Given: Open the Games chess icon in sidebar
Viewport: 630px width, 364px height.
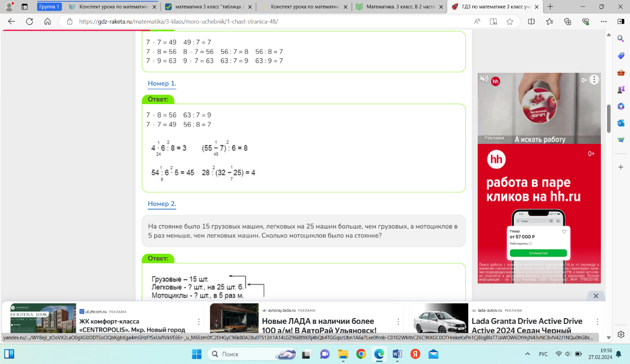Looking at the screenshot, I should pos(621,90).
